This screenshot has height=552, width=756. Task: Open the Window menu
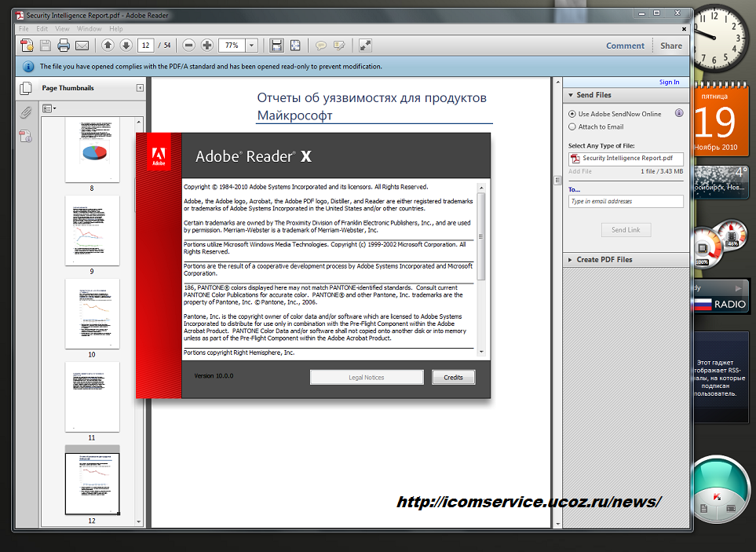tap(89, 29)
